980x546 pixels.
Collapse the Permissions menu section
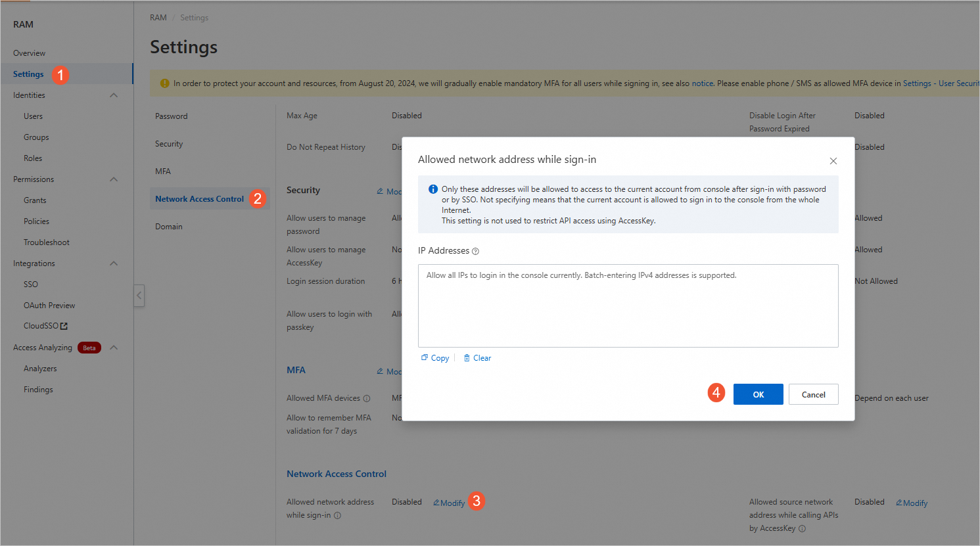coord(114,179)
